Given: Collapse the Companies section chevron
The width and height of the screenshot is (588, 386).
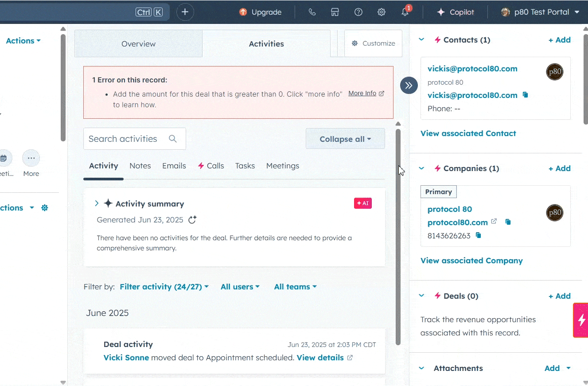Looking at the screenshot, I should click(x=421, y=168).
